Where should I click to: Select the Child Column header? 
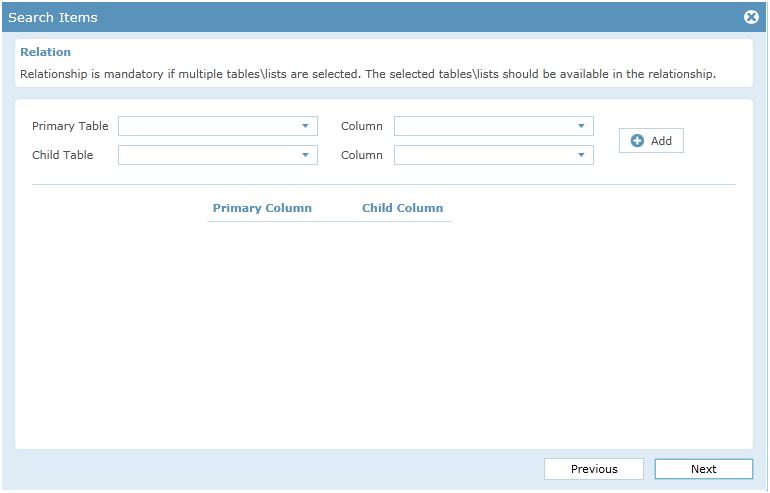click(x=403, y=208)
